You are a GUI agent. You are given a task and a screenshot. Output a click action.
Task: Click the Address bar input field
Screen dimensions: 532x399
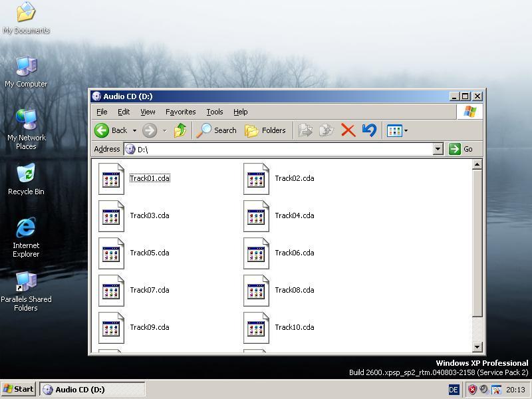point(279,150)
